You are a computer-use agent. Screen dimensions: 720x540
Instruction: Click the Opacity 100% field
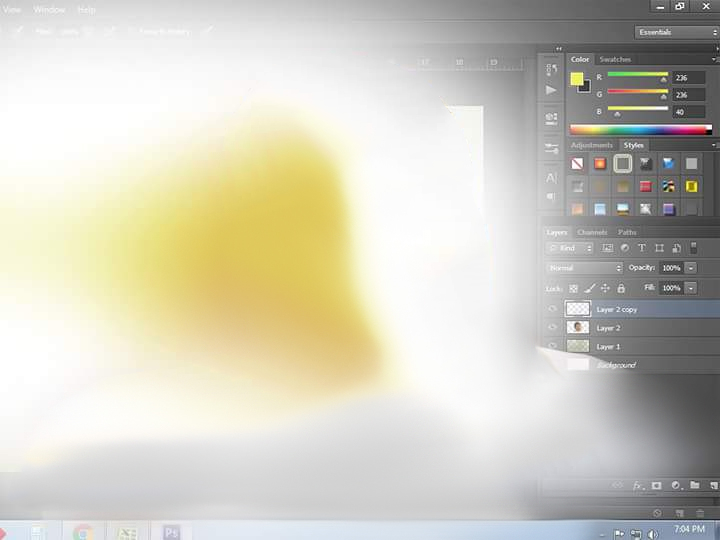671,268
